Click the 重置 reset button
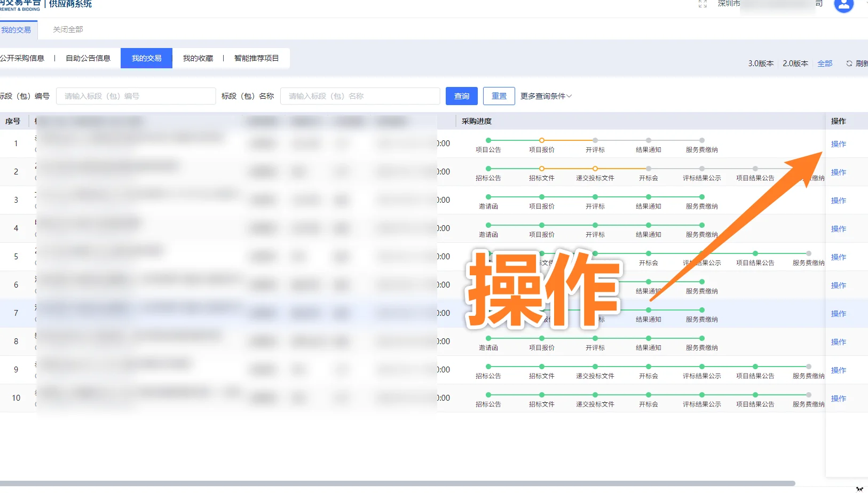This screenshot has height=493, width=868. (499, 96)
